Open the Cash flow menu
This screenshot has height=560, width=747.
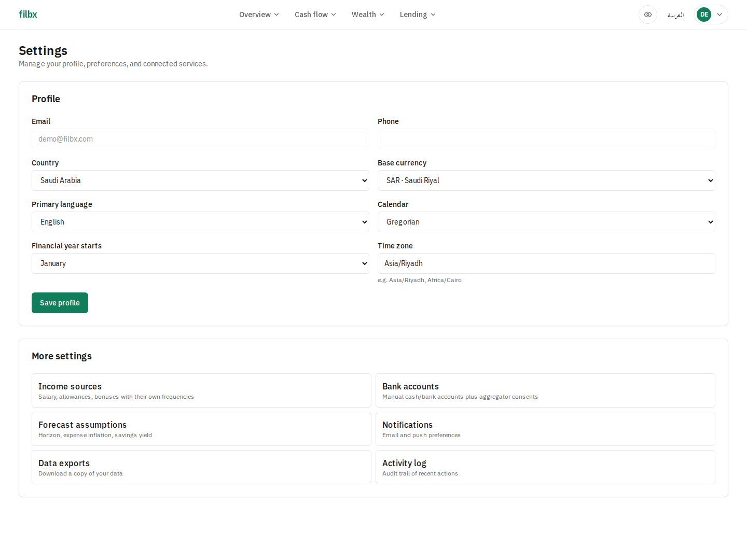[315, 15]
